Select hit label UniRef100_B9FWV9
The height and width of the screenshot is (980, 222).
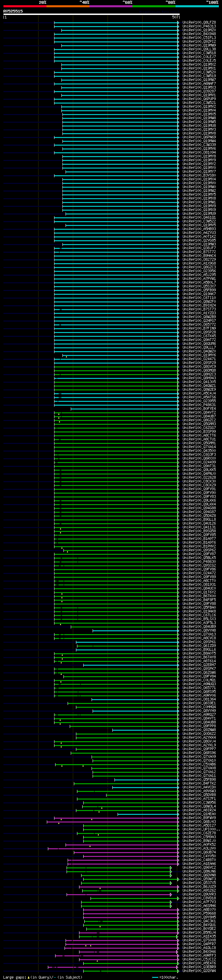(x=199, y=818)
